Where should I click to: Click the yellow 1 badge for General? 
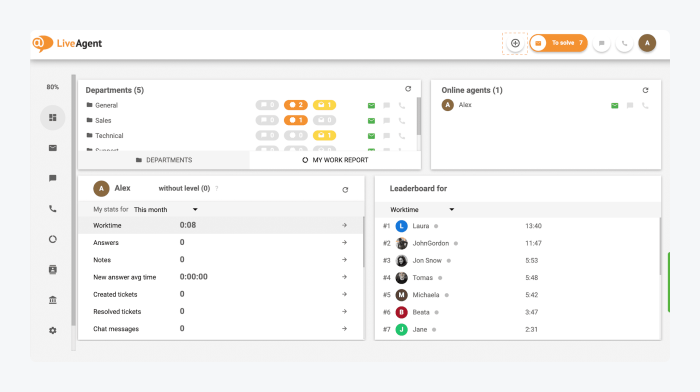tap(325, 105)
